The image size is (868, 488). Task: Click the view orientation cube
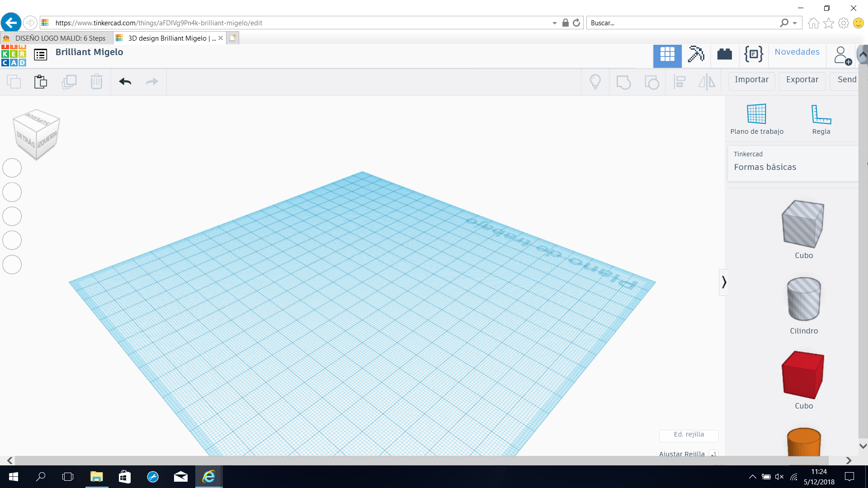(36, 134)
